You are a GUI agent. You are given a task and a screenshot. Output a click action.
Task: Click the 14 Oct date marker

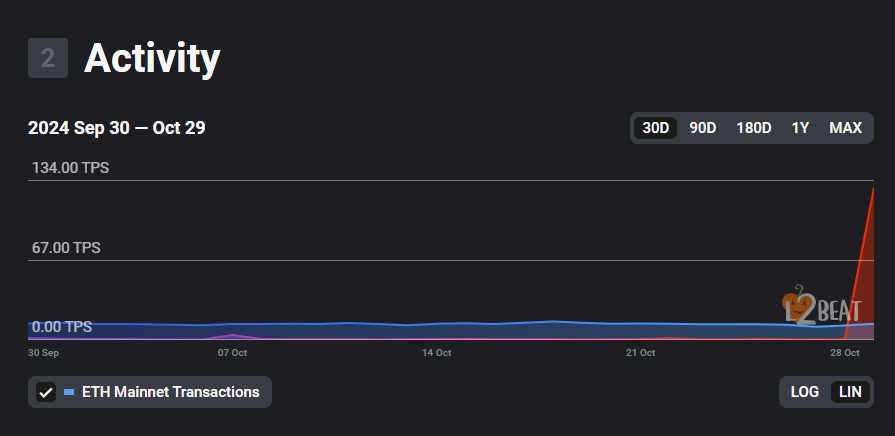436,353
